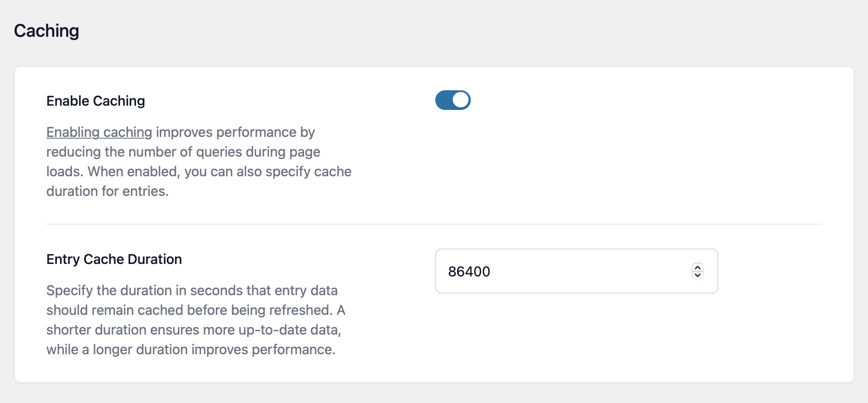Click the Caching page heading

click(46, 31)
